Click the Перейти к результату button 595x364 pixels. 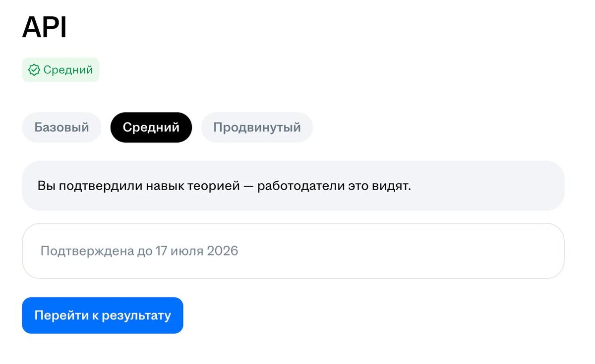click(x=102, y=315)
